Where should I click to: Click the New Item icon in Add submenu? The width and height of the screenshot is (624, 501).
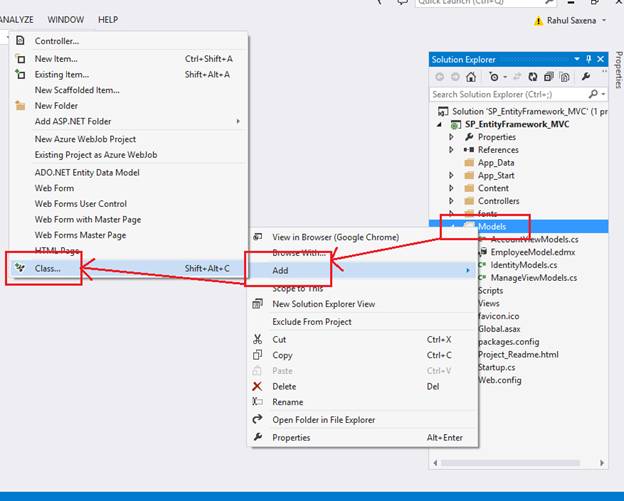(20, 58)
